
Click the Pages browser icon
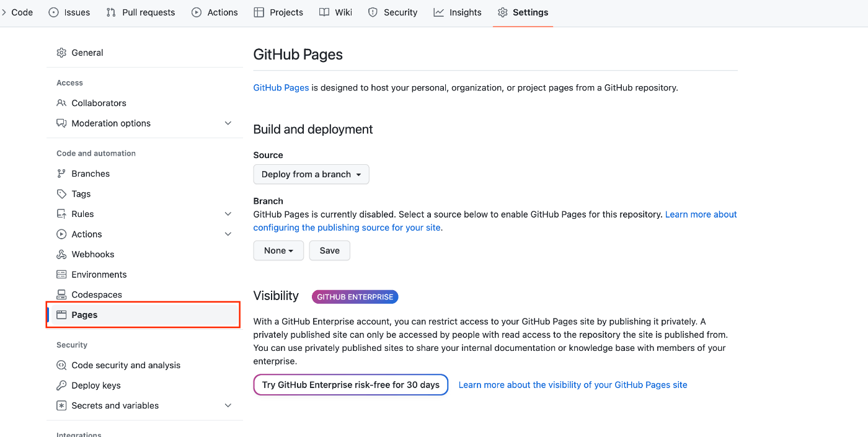pyautogui.click(x=61, y=315)
